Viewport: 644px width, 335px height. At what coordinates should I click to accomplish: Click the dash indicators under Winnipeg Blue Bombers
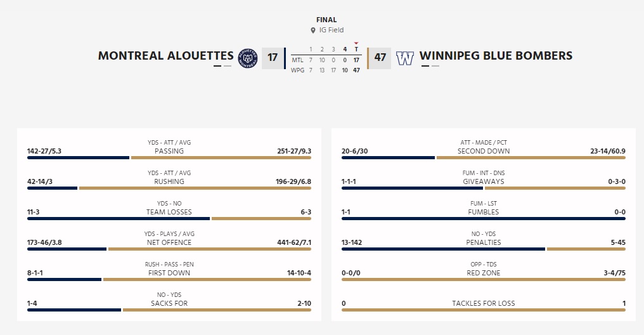click(x=430, y=66)
